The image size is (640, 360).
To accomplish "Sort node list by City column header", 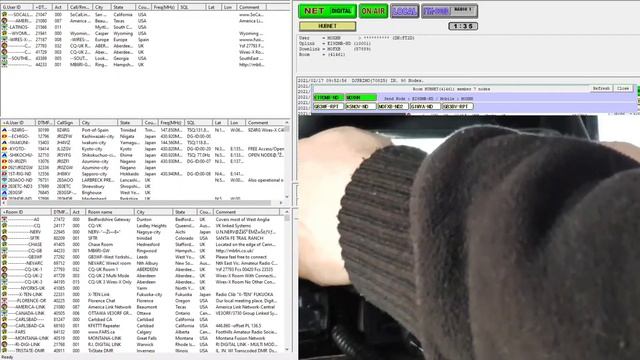I will pyautogui.click(x=98, y=122).
